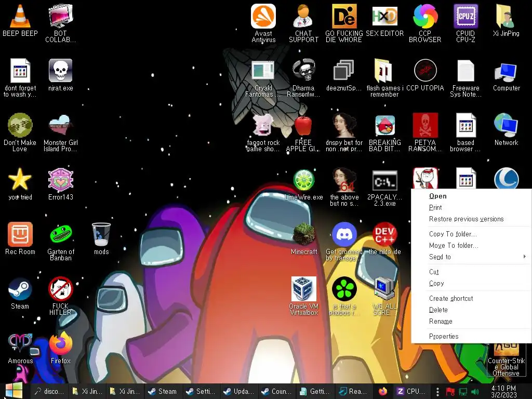Viewport: 532px width, 399px height.
Task: Select the LimeWire.exe desktop icon
Action: [303, 180]
